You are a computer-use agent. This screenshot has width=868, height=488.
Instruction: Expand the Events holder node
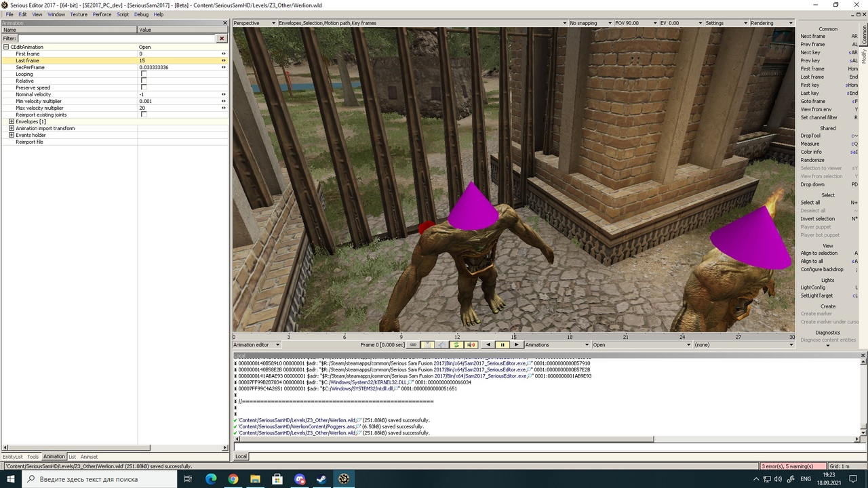tap(12, 135)
